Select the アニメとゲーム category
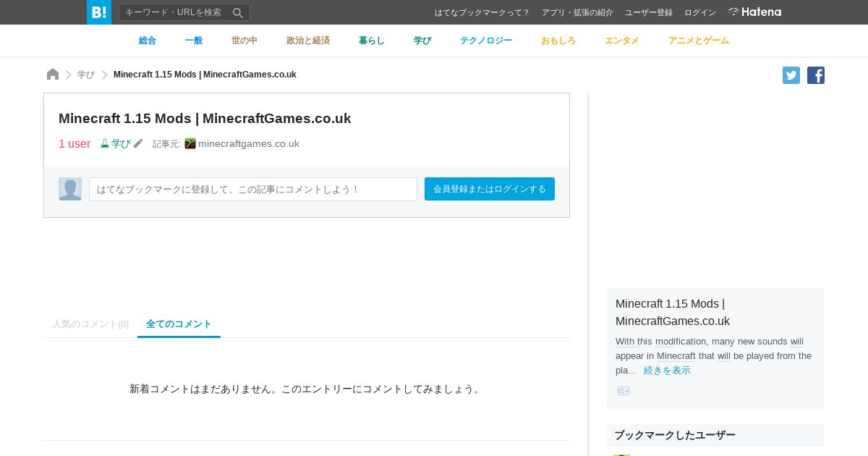 (x=699, y=41)
